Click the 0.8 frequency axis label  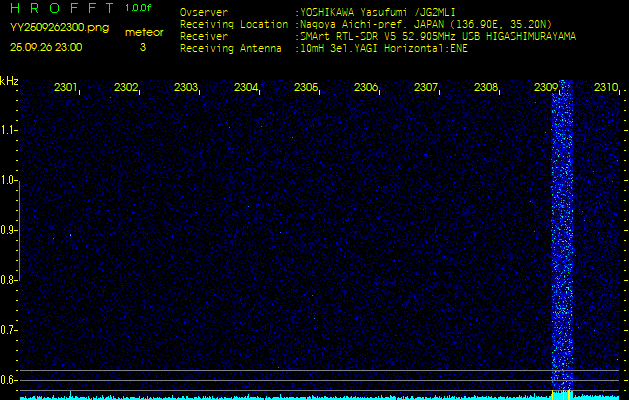(x=9, y=280)
